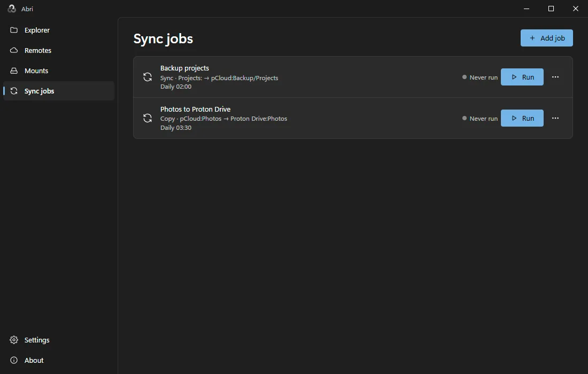Click the Settings gear icon

tap(14, 340)
